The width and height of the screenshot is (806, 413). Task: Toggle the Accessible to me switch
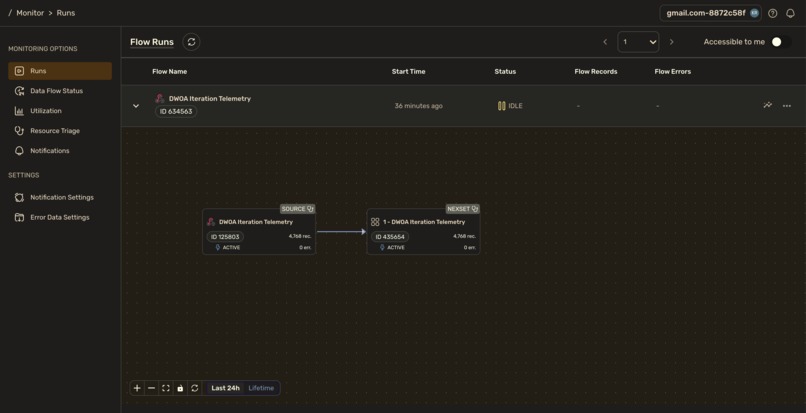(781, 42)
